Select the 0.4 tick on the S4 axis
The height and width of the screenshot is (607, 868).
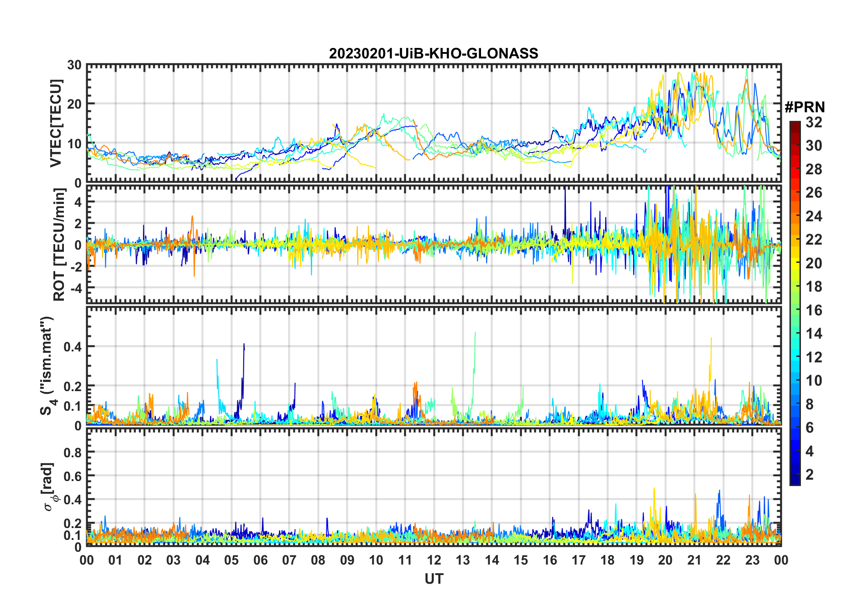tap(73, 347)
